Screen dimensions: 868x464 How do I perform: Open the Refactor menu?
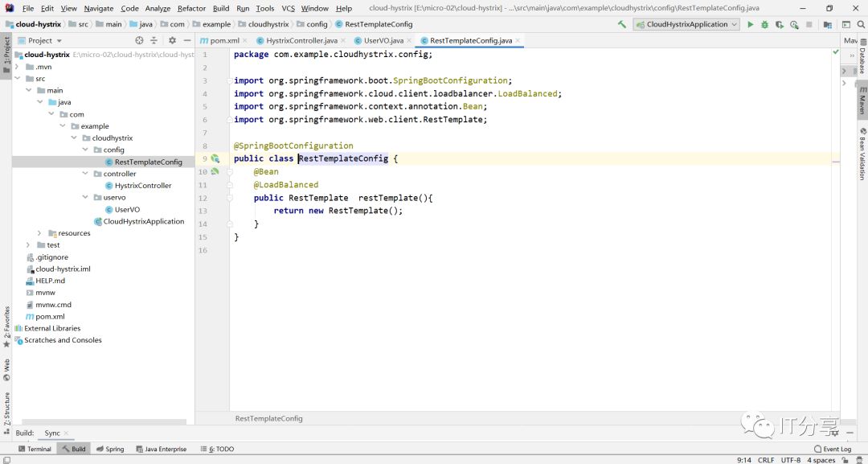(x=191, y=8)
